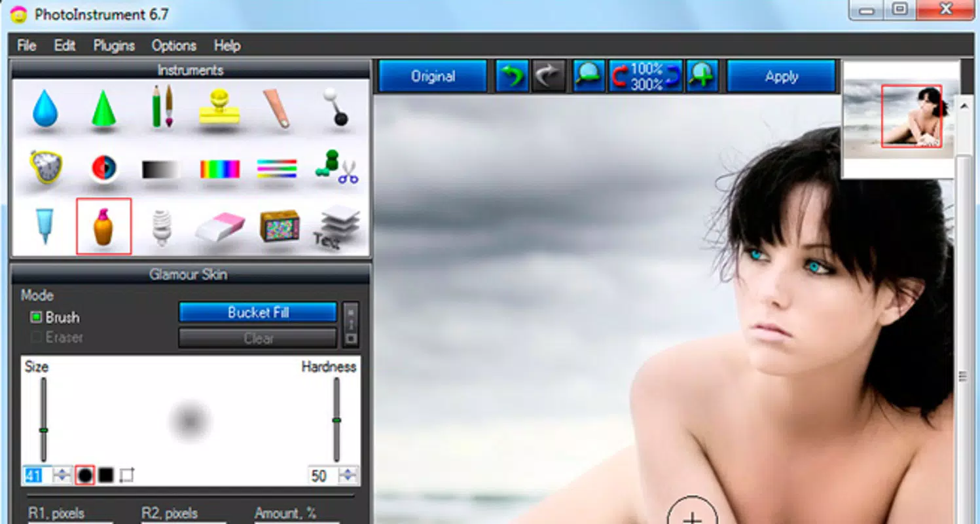Select the yellow stamp Clone tool
This screenshot has width=980, height=524.
[220, 108]
